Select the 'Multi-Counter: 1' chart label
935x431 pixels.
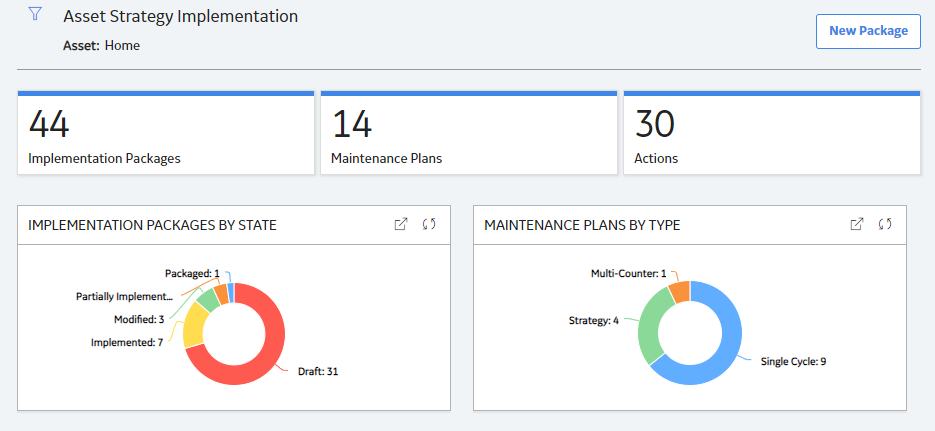[x=629, y=273]
